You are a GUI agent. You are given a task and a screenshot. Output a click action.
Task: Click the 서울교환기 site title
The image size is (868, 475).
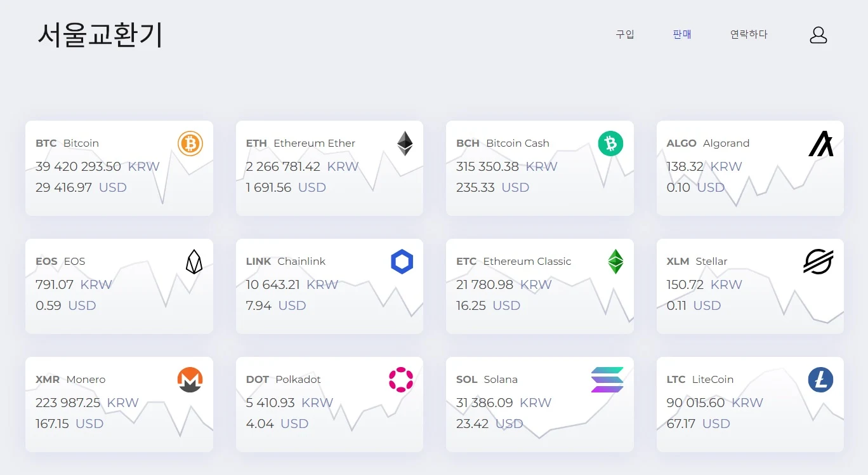click(100, 35)
